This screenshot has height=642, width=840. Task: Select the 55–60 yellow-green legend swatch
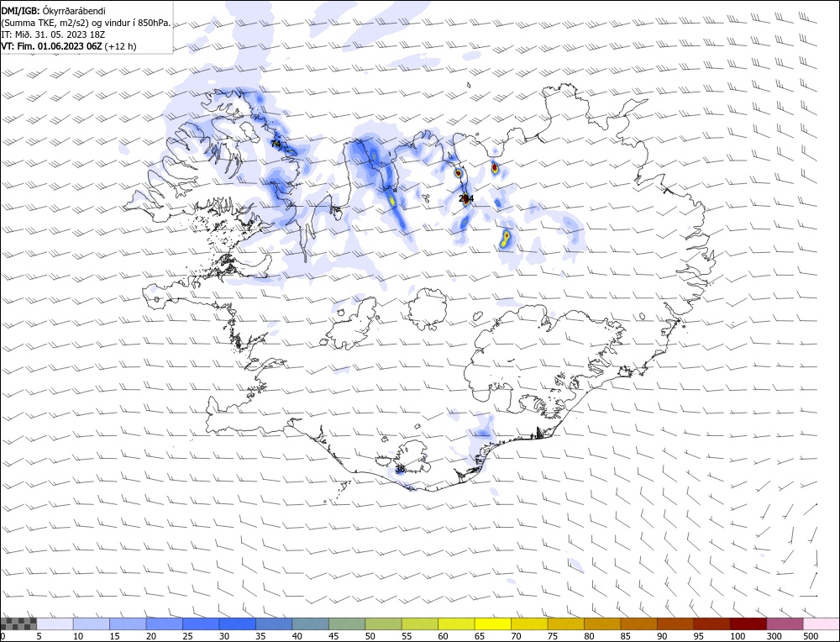pos(419,624)
